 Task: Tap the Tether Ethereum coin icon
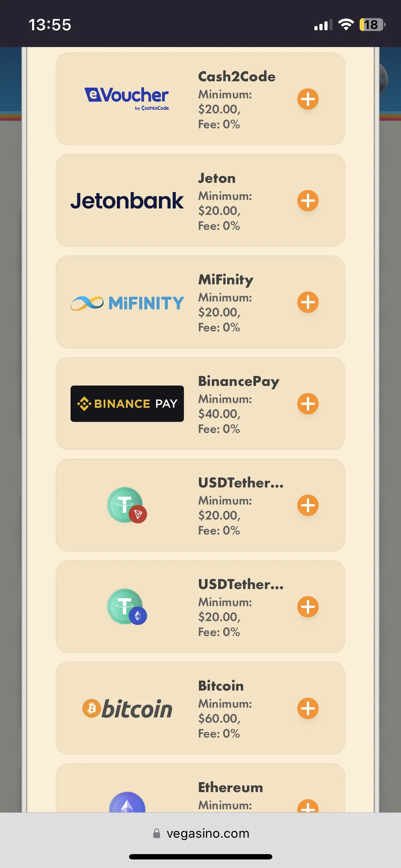pyautogui.click(x=127, y=607)
